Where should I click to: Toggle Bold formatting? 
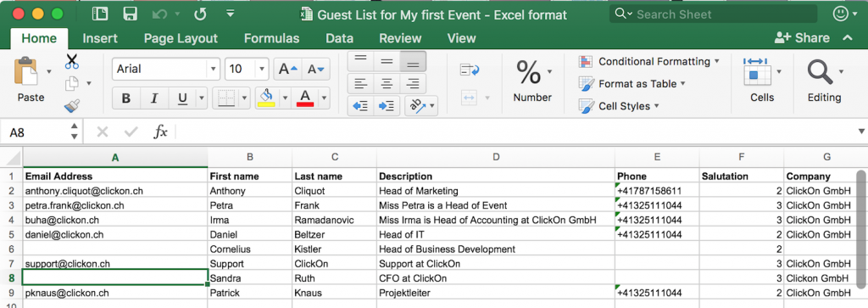(x=126, y=98)
